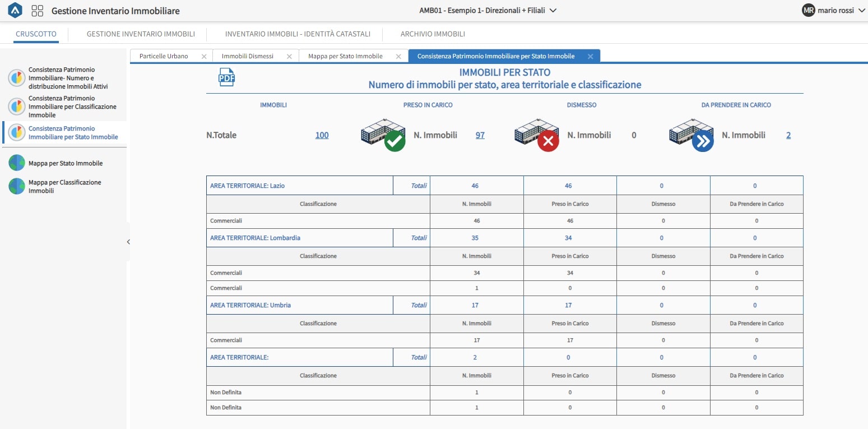Click the Lombardia Preso in Carico total 34
Viewport: 868px width, 429px height.
click(568, 238)
